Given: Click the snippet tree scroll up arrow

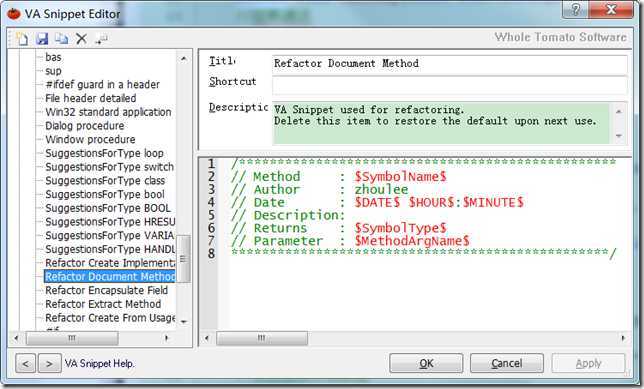Looking at the screenshot, I should click(184, 59).
